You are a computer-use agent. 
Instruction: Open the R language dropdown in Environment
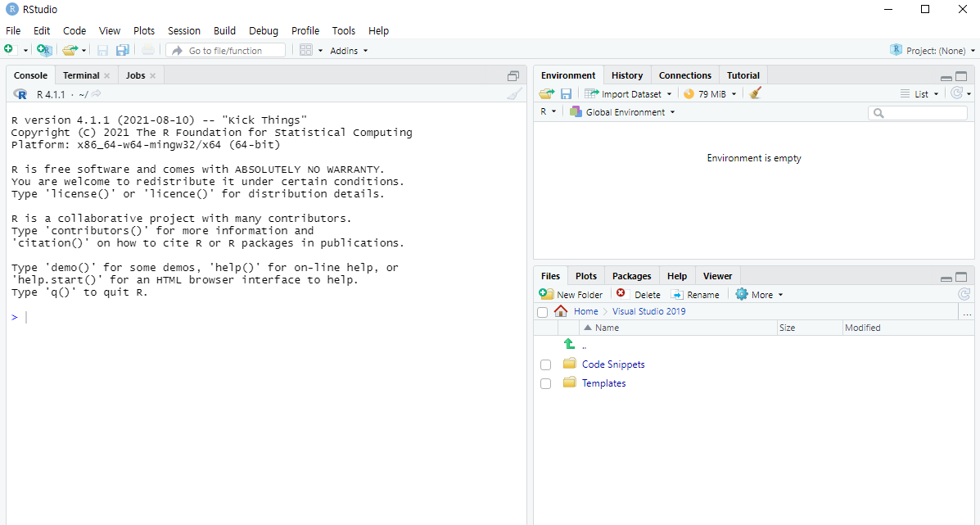pos(548,112)
